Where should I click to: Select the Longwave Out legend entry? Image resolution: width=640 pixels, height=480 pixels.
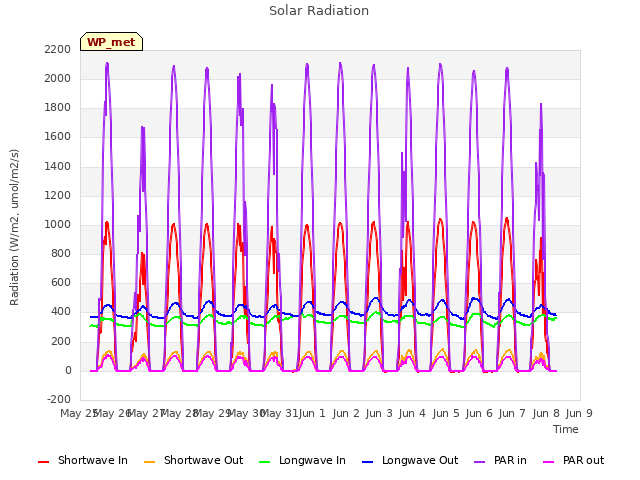(410, 460)
